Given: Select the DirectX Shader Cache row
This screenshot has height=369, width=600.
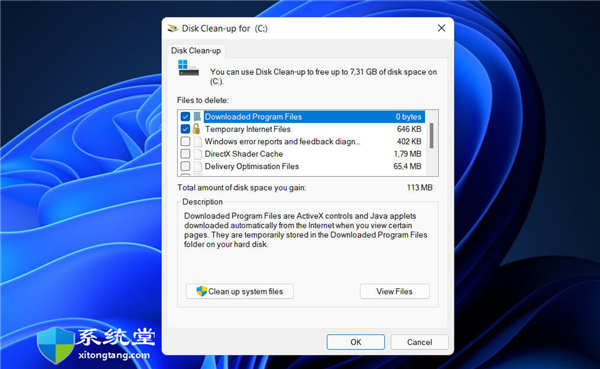Looking at the screenshot, I should click(302, 154).
